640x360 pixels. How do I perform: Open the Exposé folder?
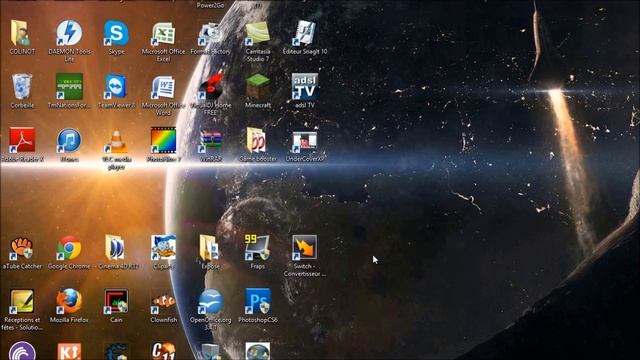(x=209, y=248)
